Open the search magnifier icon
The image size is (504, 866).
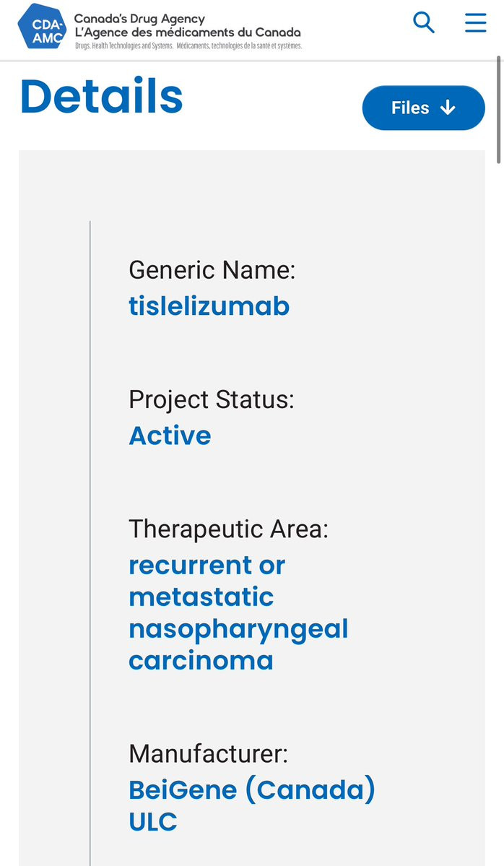click(423, 22)
